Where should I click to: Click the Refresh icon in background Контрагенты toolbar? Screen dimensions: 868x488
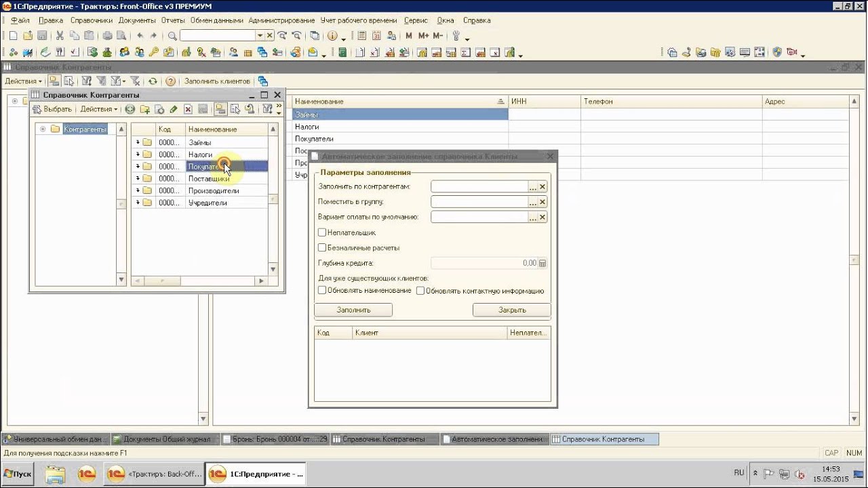153,81
